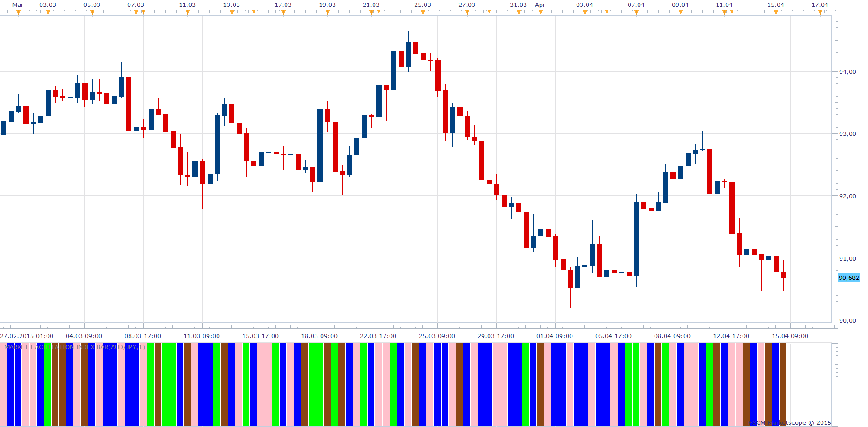Pick the orange marker below 17.03
This screenshot has width=868, height=427.
tap(283, 12)
